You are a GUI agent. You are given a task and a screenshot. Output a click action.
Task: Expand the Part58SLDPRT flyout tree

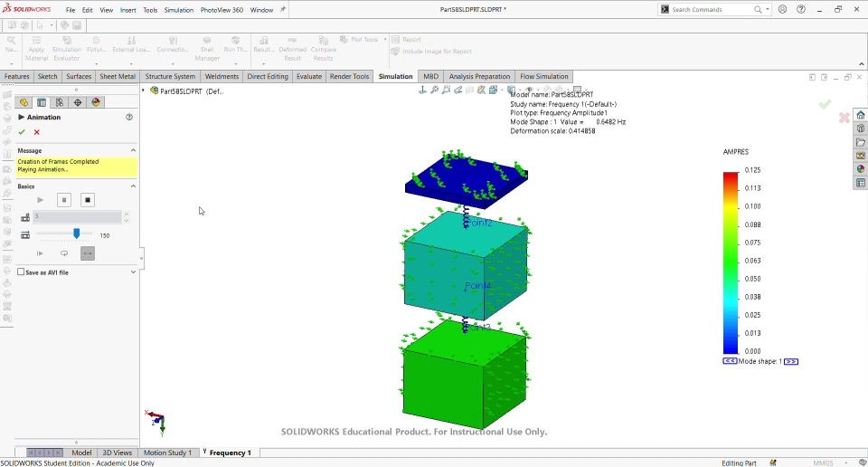pos(144,91)
